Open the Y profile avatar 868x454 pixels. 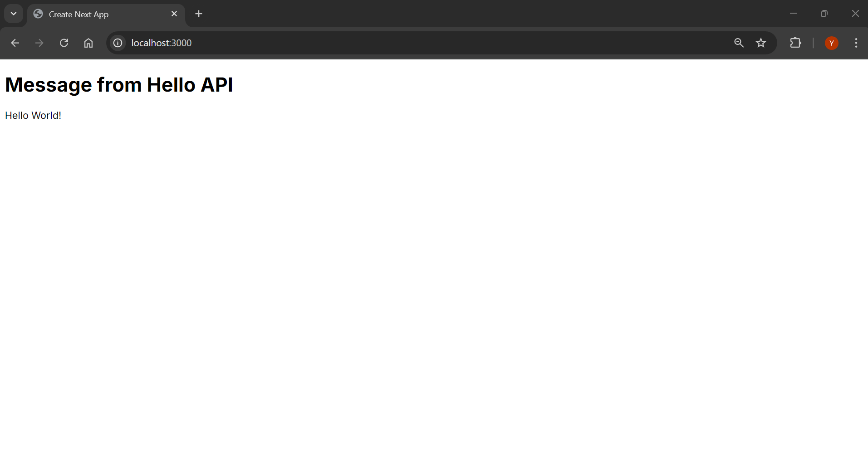tap(831, 43)
